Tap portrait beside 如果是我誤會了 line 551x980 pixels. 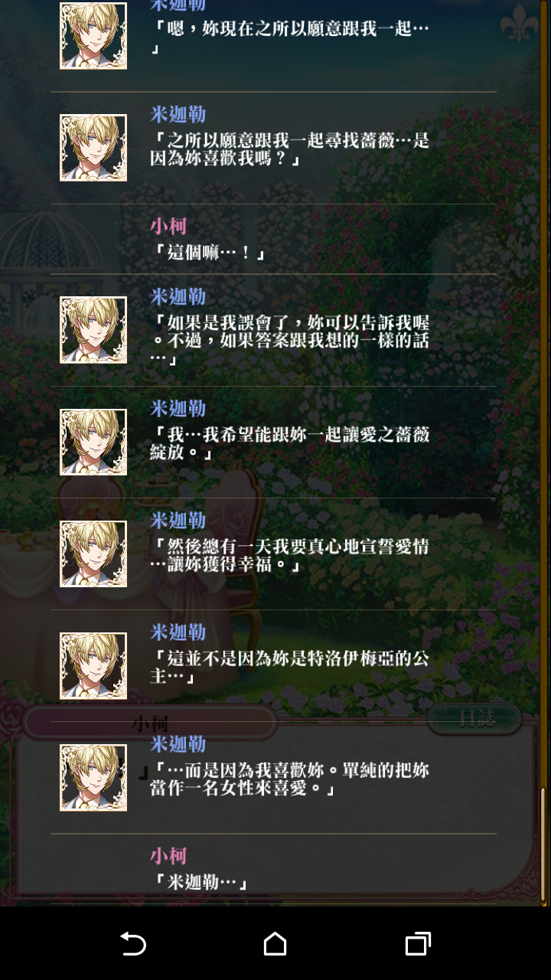pyautogui.click(x=93, y=330)
